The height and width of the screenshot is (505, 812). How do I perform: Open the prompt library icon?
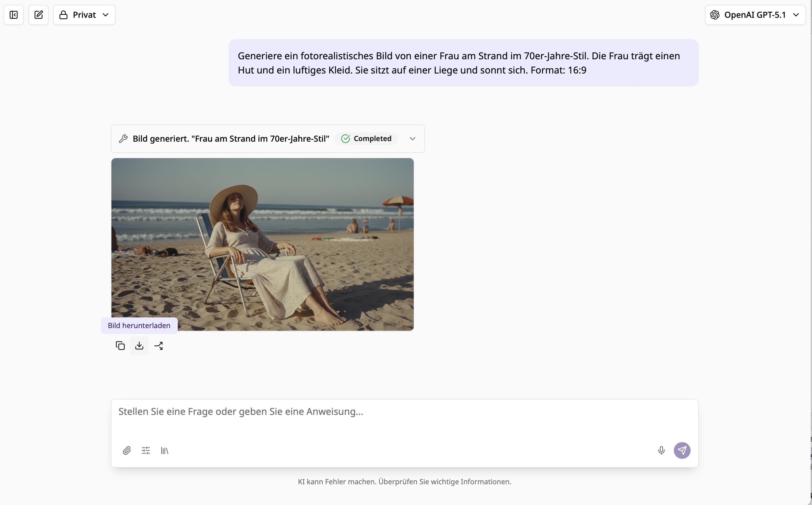pos(164,450)
